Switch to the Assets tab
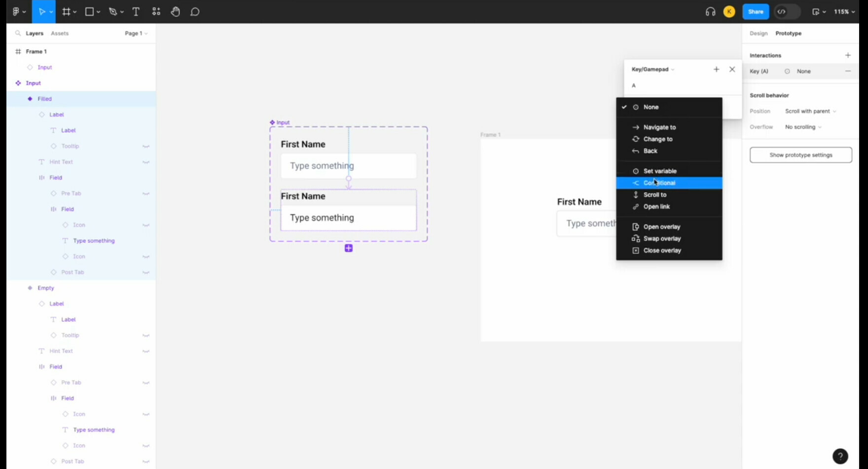 click(x=60, y=33)
